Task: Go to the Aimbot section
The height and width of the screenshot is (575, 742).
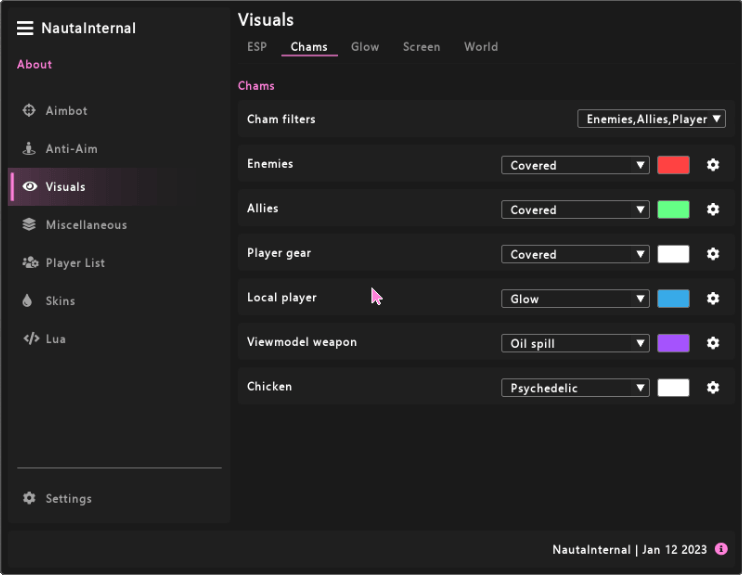Action: tap(66, 111)
